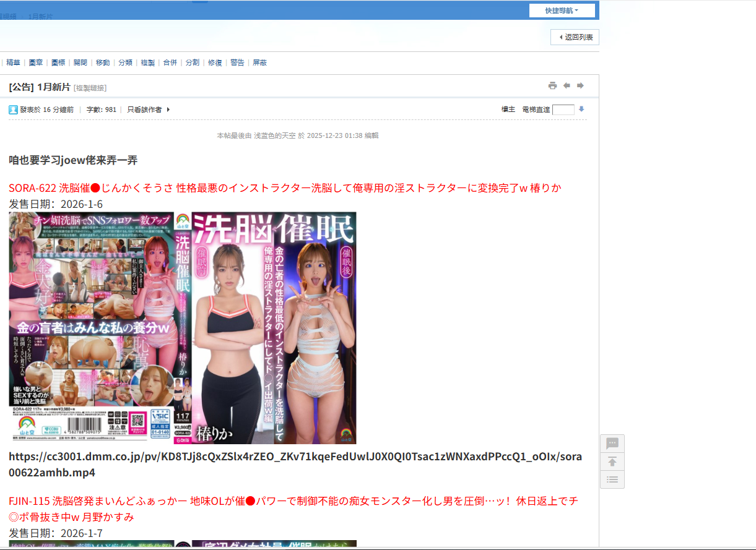Click the print thread icon
Screen dimensions: 756x550
point(552,85)
